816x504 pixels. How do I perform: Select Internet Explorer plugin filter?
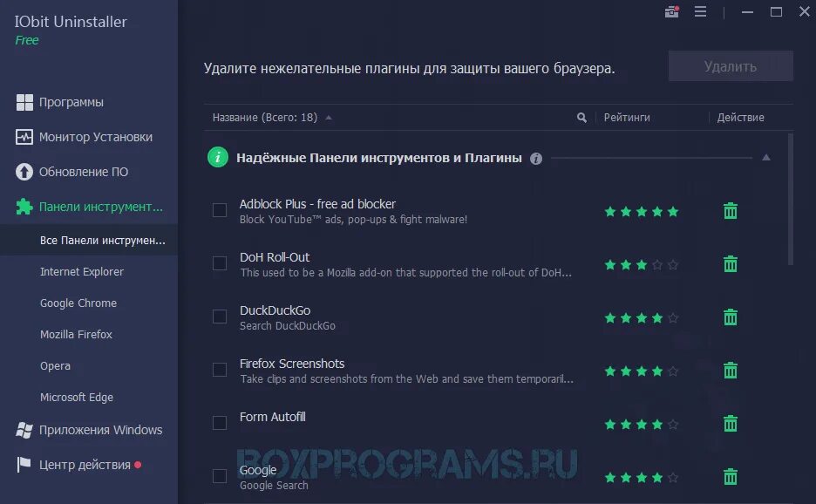coord(82,272)
